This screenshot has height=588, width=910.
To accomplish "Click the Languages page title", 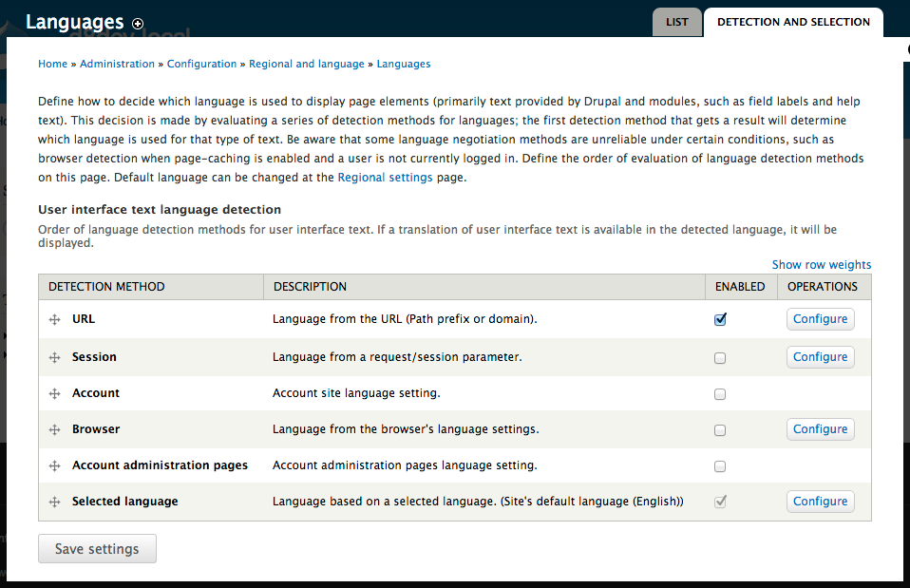I will pyautogui.click(x=75, y=22).
